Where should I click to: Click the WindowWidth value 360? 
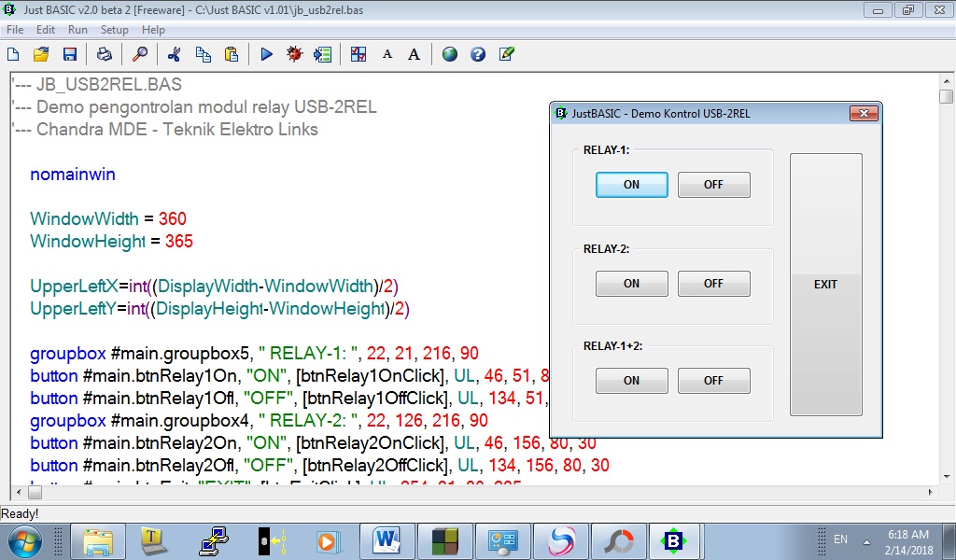[x=173, y=218]
